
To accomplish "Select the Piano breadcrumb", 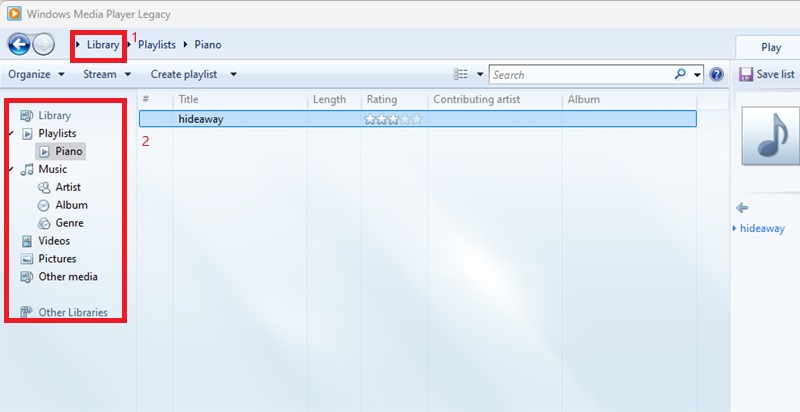I will [x=208, y=45].
